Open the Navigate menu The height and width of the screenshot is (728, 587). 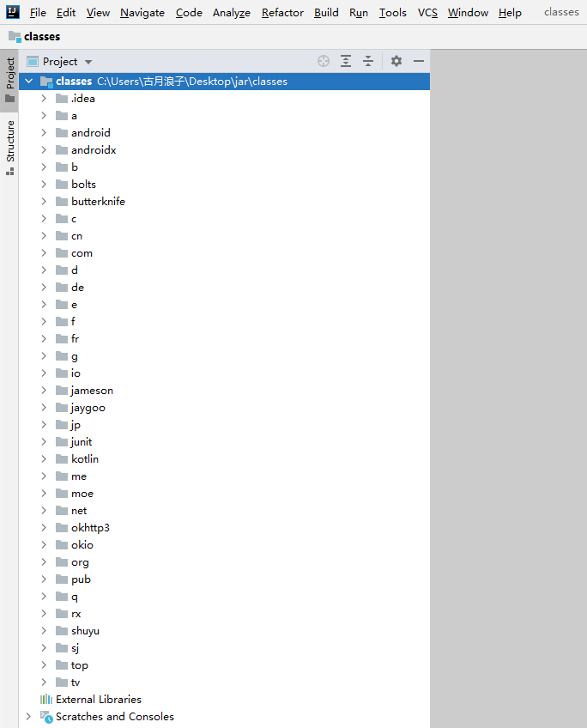142,13
